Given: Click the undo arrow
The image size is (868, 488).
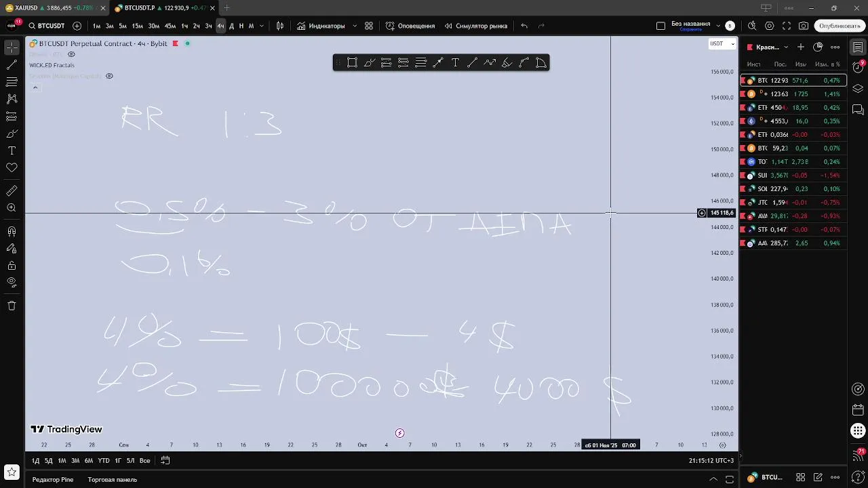Looking at the screenshot, I should 524,26.
